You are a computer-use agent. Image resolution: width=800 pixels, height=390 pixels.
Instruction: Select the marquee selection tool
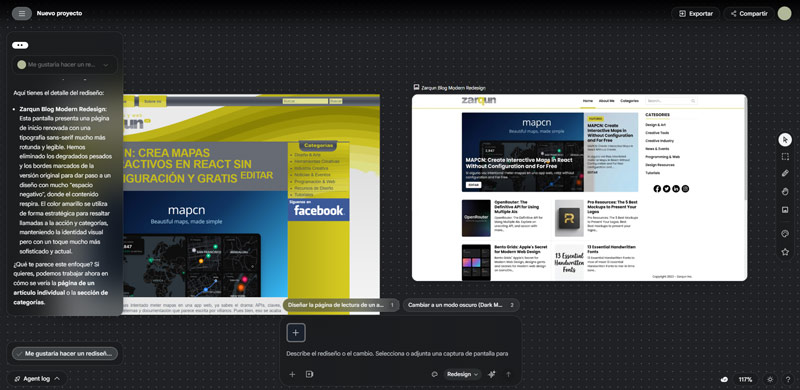(785, 156)
